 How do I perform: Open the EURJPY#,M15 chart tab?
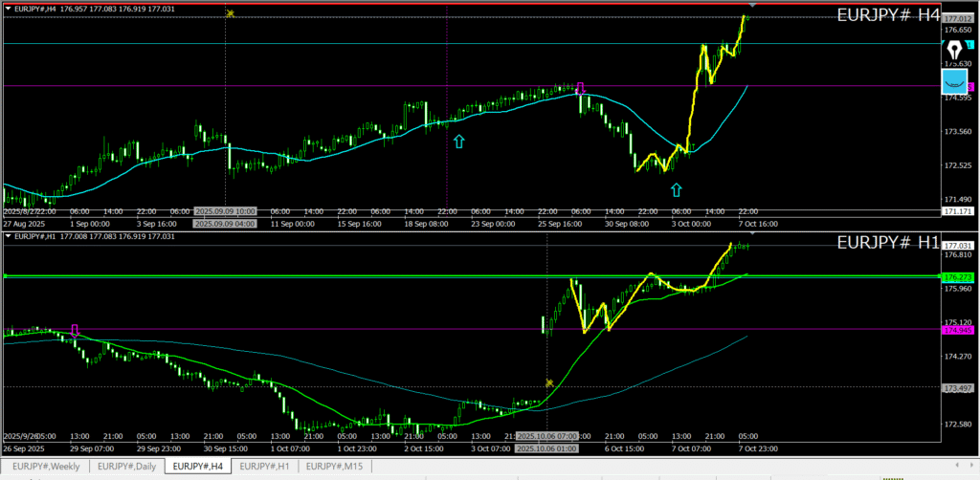336,467
